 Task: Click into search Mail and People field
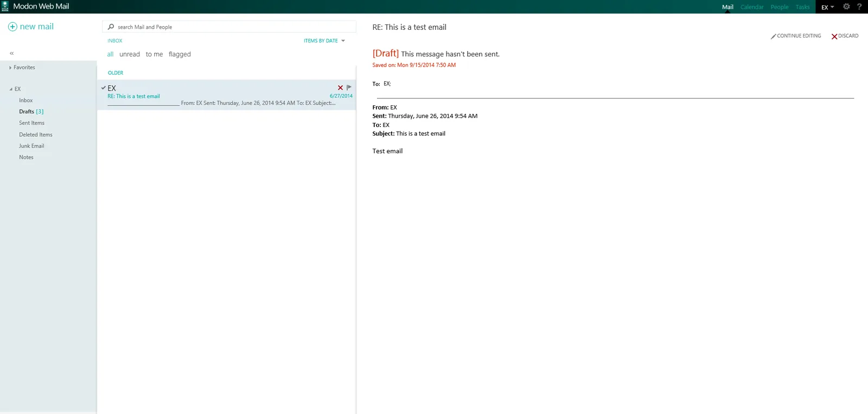pyautogui.click(x=229, y=27)
